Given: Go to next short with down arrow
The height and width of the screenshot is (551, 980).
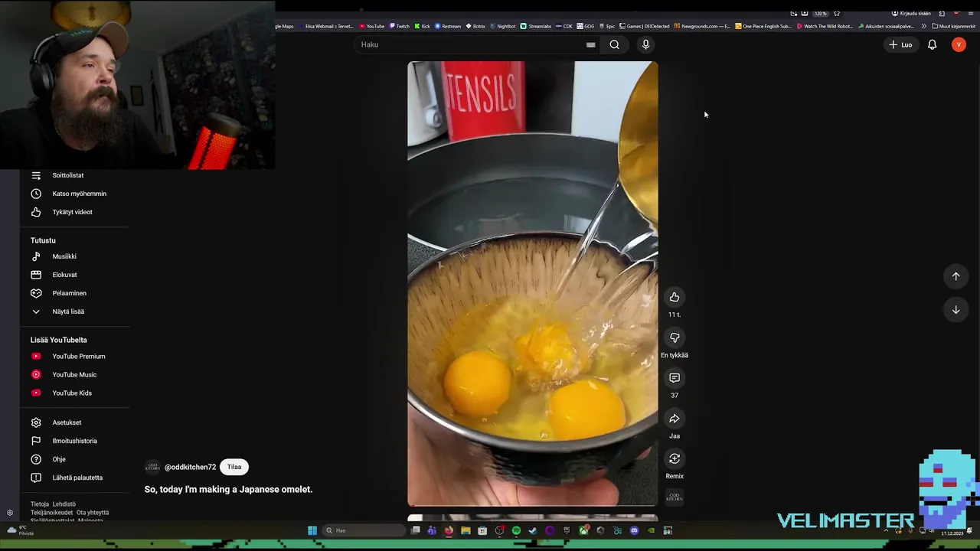Looking at the screenshot, I should pyautogui.click(x=955, y=310).
